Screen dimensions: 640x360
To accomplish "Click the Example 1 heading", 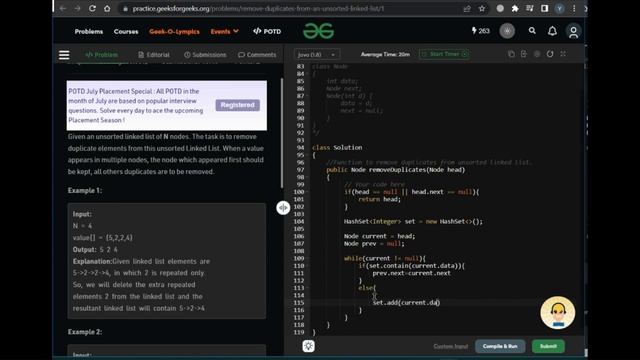I will [85, 191].
